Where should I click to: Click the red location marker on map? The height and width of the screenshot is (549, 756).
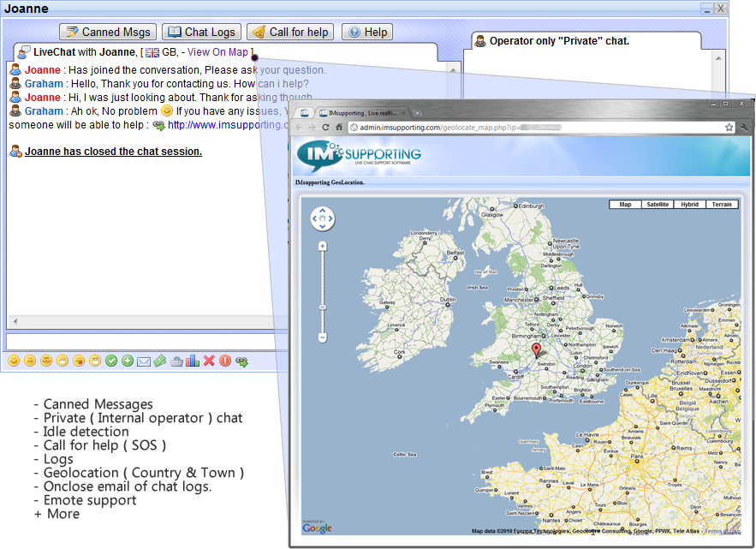coord(536,349)
